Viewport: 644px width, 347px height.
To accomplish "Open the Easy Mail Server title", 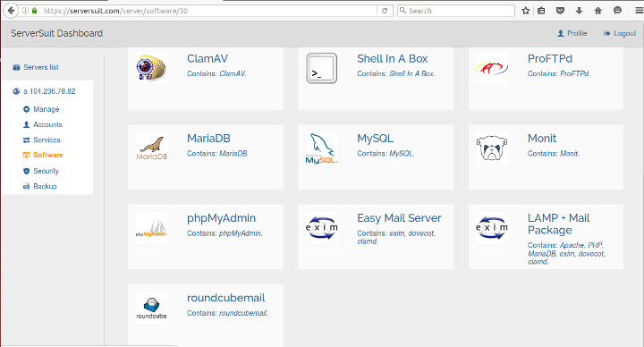I will 399,218.
